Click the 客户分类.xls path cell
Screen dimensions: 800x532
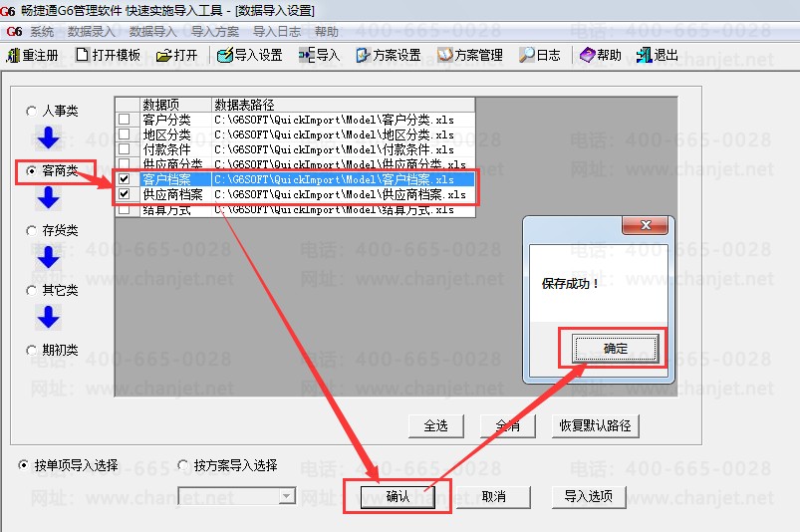click(x=343, y=120)
